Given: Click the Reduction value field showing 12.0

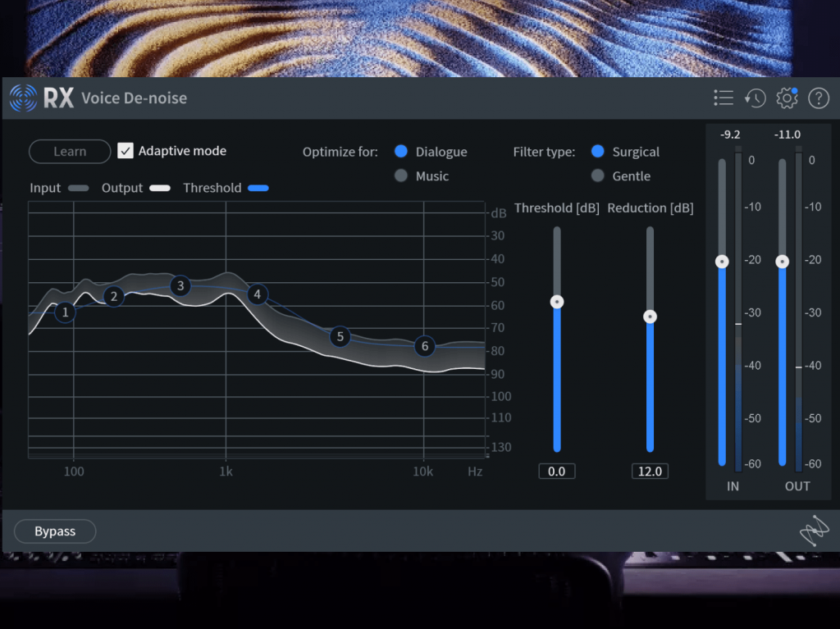Looking at the screenshot, I should [650, 472].
